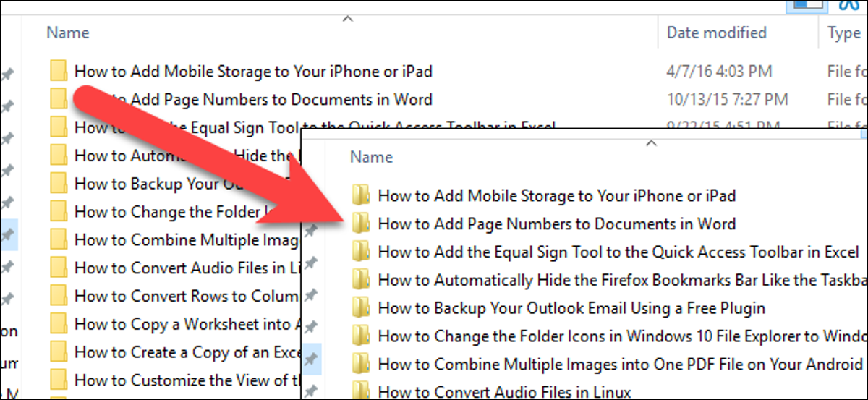The height and width of the screenshot is (400, 868).
Task: Select 'How to Add Mobile Storage to Your iPhone or iPad' in back window
Action: (x=253, y=71)
